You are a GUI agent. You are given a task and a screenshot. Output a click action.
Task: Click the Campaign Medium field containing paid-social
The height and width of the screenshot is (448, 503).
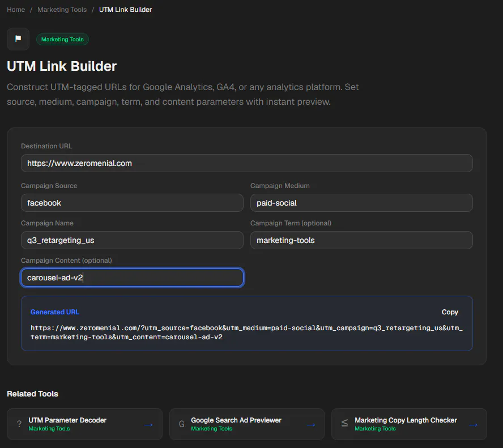click(x=361, y=203)
